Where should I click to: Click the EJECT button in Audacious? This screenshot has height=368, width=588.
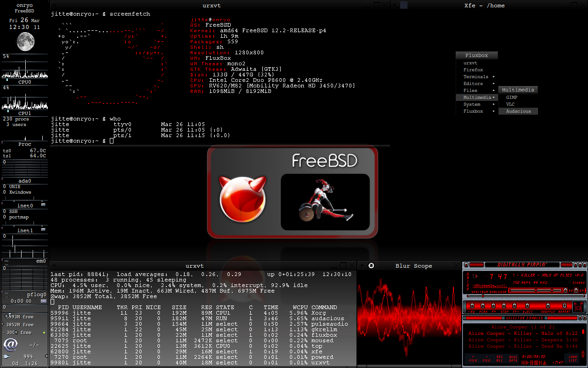coord(527,305)
